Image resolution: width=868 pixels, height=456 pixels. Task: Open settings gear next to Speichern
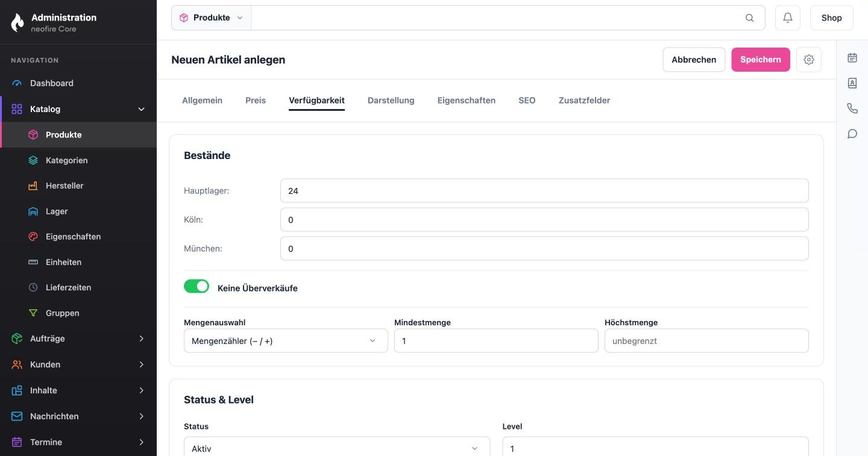(809, 60)
